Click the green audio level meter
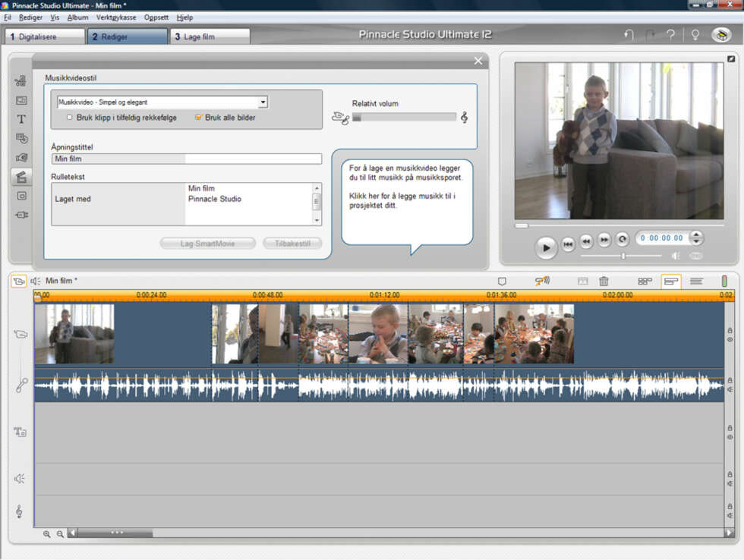This screenshot has height=560, width=744. pyautogui.click(x=724, y=282)
